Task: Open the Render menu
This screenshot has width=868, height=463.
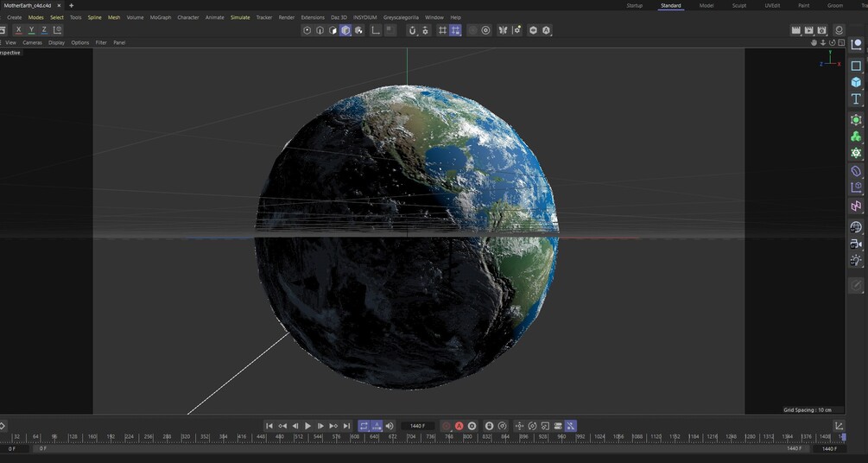Action: (x=286, y=18)
